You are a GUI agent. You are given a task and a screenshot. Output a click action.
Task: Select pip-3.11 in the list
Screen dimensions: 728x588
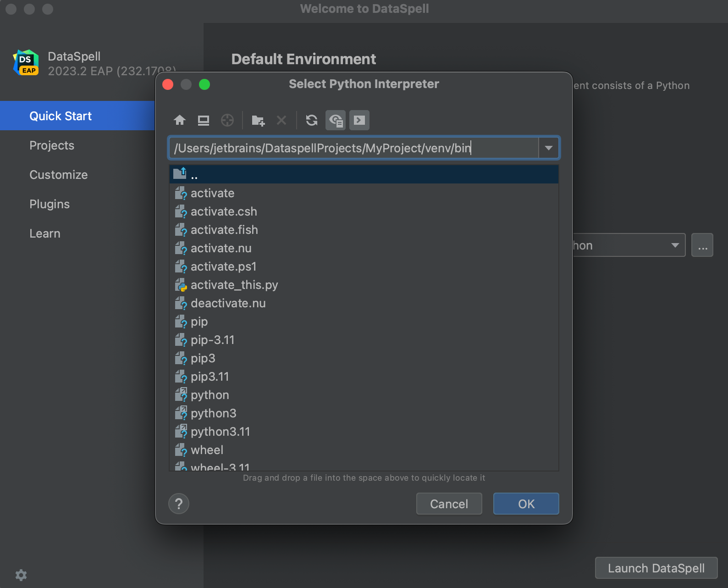click(x=364, y=340)
